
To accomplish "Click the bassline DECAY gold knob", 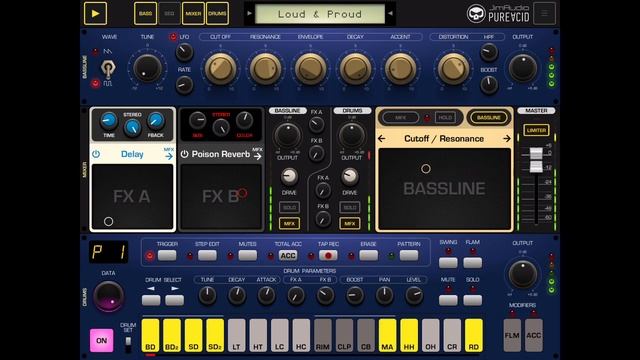I will pyautogui.click(x=355, y=69).
